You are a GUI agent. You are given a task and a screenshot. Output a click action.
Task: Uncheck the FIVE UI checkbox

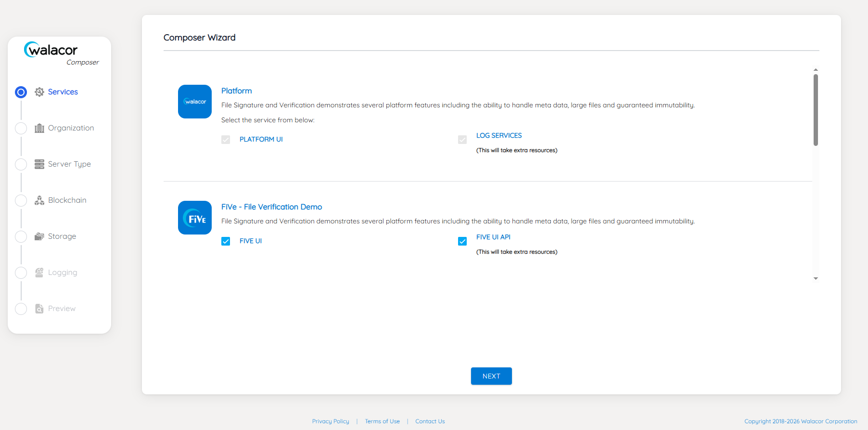coord(226,241)
